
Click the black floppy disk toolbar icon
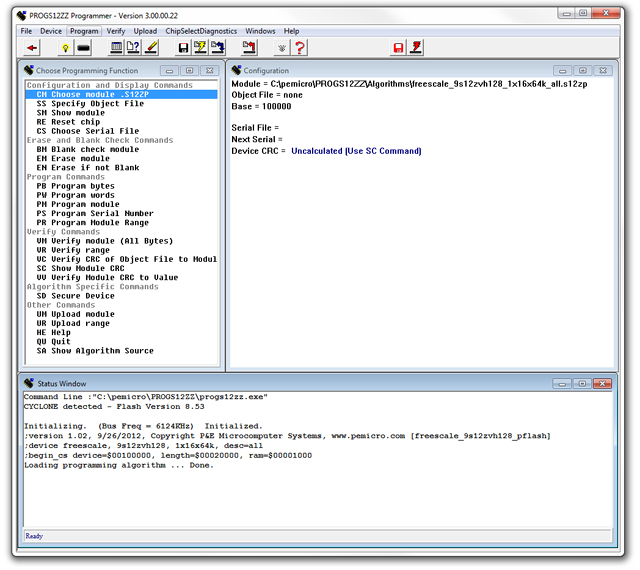tap(183, 47)
